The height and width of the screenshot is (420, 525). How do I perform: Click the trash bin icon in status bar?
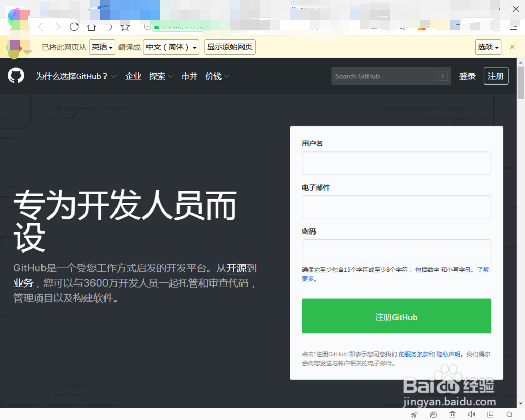pyautogui.click(x=453, y=414)
